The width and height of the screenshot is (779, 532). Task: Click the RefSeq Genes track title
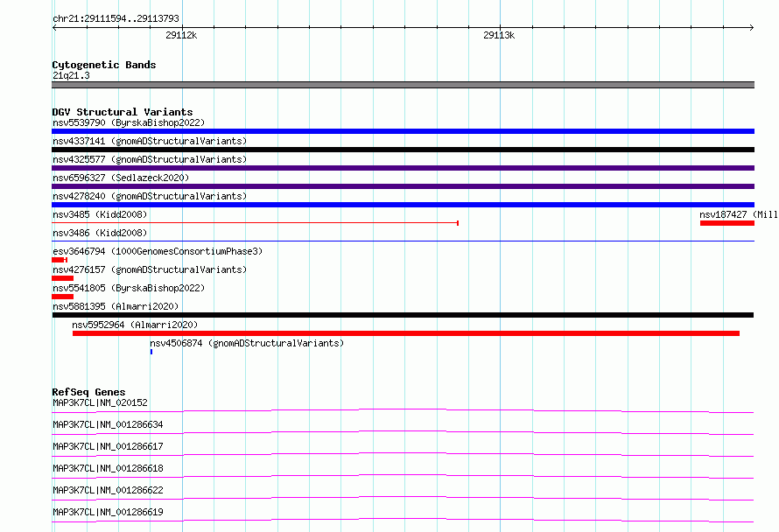click(x=88, y=392)
